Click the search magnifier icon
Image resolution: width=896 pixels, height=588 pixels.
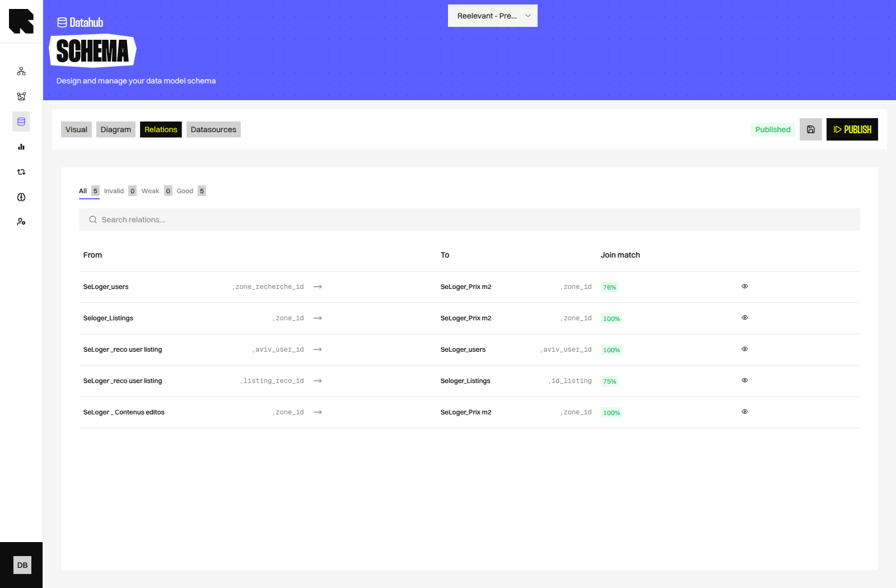pyautogui.click(x=93, y=220)
